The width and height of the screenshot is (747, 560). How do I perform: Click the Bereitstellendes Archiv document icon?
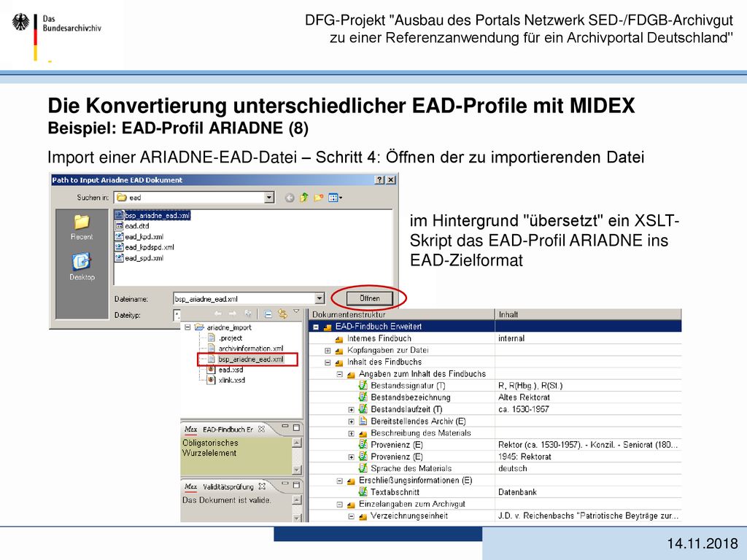click(x=363, y=421)
